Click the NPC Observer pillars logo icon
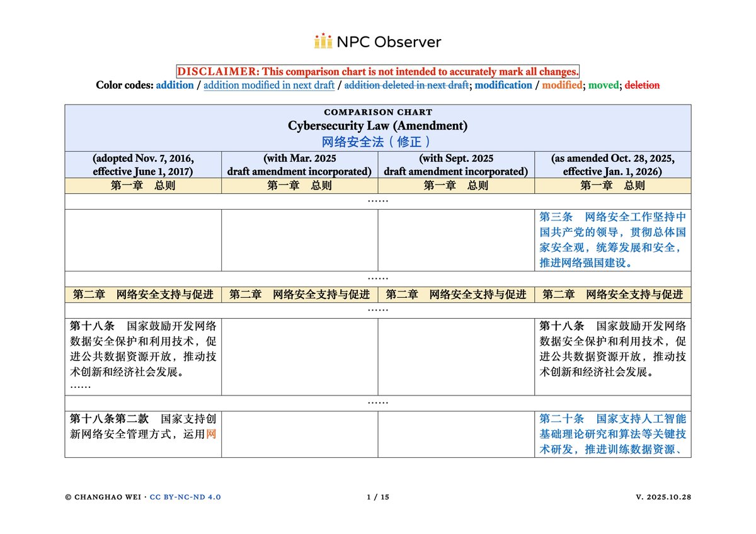This screenshot has width=756, height=534. (324, 42)
